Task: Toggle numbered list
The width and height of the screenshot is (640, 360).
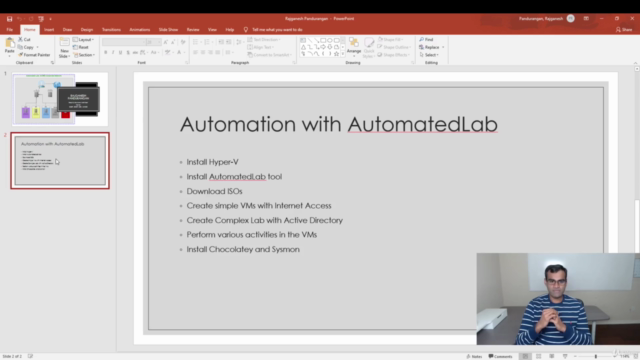Action: point(208,42)
